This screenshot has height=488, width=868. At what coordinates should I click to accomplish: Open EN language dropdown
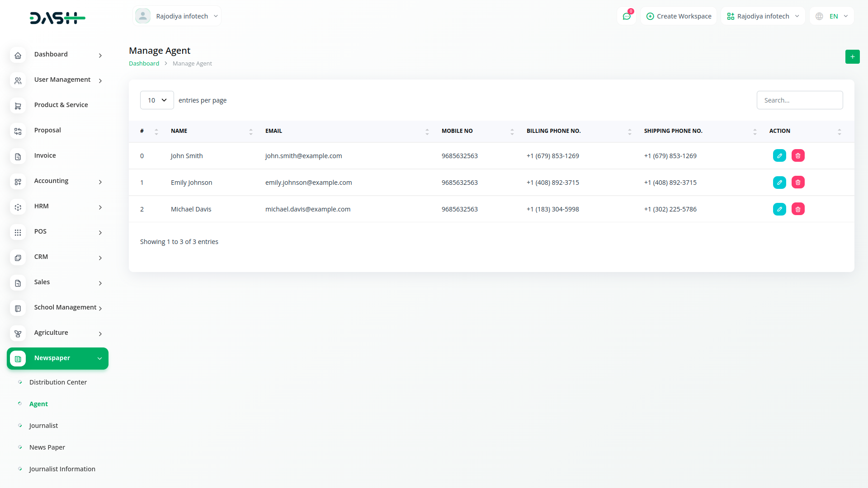coord(832,16)
